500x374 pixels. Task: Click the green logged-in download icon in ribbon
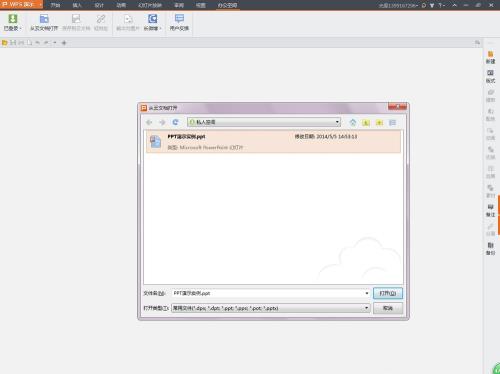pyautogui.click(x=13, y=19)
